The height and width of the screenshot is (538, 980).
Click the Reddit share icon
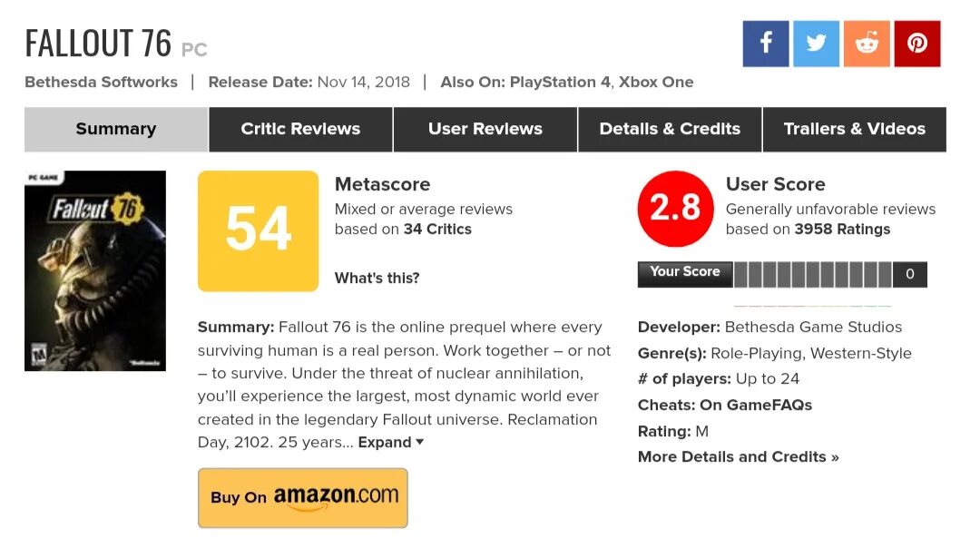click(x=867, y=44)
